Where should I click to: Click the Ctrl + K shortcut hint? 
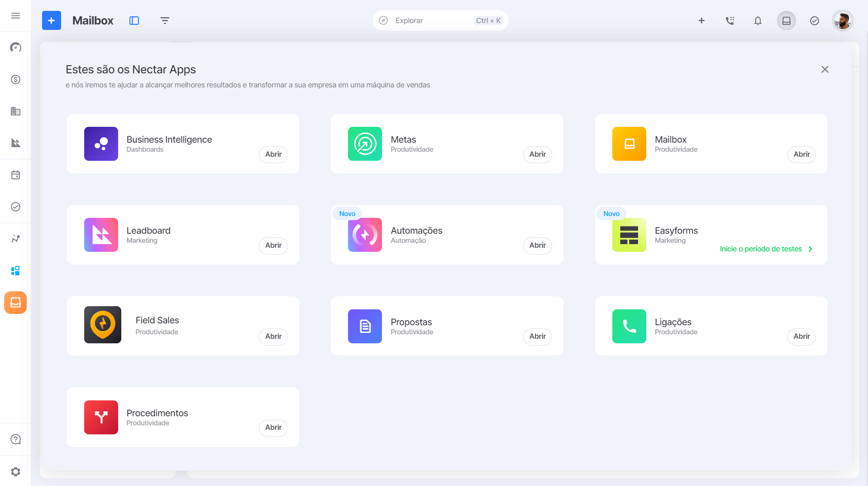point(488,20)
